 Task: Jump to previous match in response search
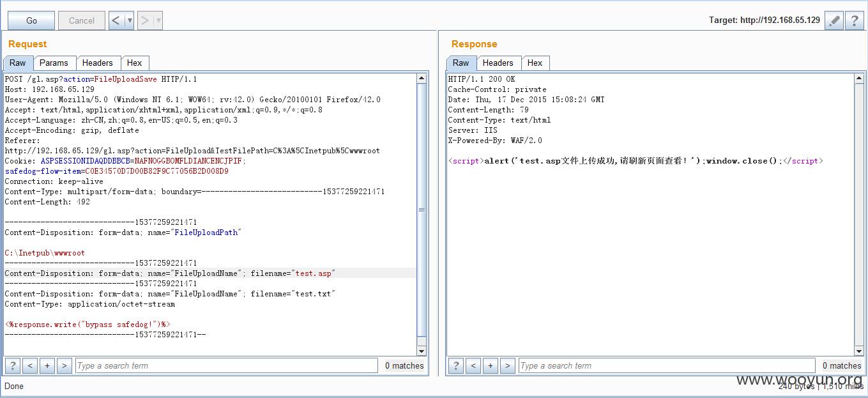[x=473, y=365]
